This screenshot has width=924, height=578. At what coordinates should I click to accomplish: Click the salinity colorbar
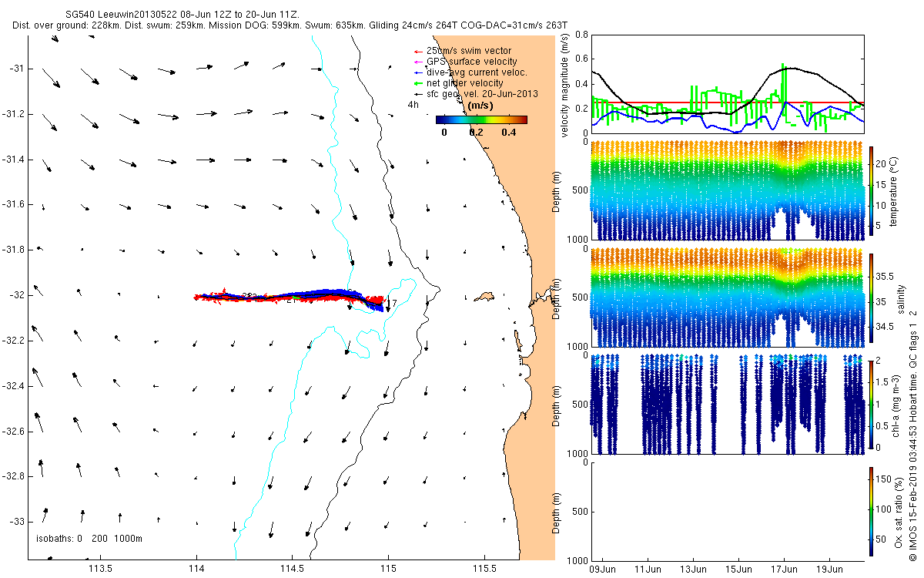(x=871, y=298)
